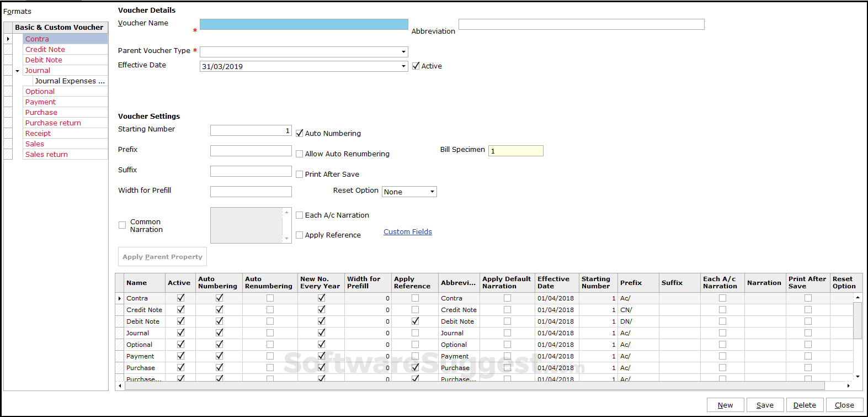Select Journal Expenses child voucher

[x=70, y=81]
